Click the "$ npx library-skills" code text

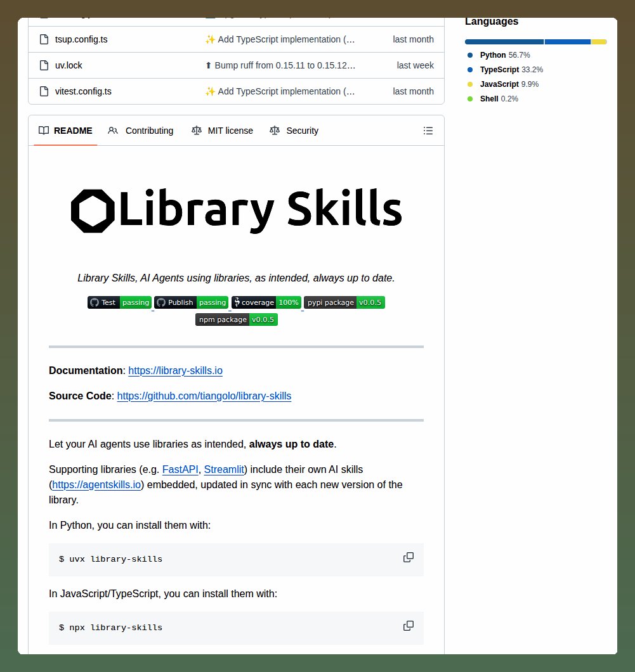pyautogui.click(x=110, y=628)
